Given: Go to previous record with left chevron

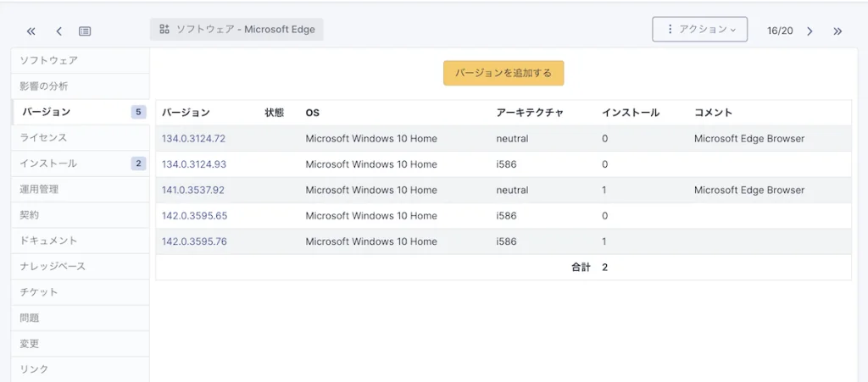Looking at the screenshot, I should (58, 31).
